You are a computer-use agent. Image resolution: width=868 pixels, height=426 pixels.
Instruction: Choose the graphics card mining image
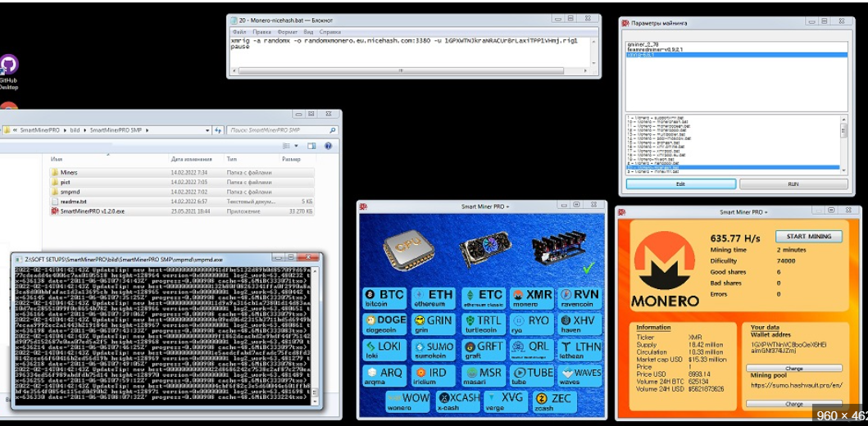(485, 249)
